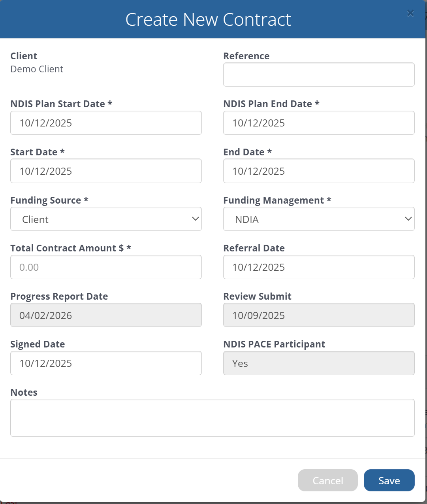Screen dimensions: 427x504
Task: Open the Funding Source dropdown
Action: [106, 219]
